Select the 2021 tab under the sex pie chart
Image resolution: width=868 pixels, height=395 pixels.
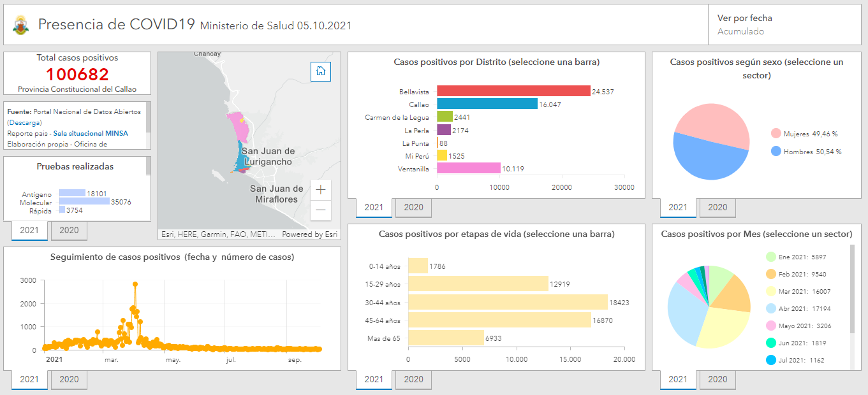click(677, 207)
